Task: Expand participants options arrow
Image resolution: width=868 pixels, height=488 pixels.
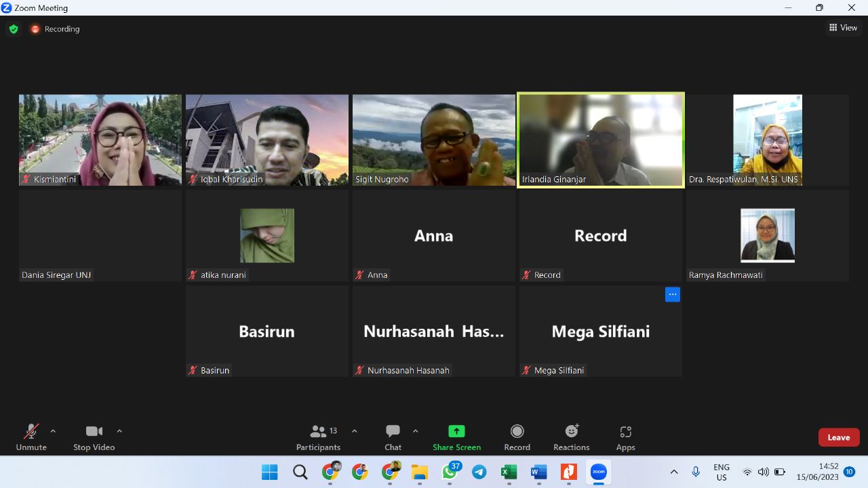Action: tap(354, 431)
